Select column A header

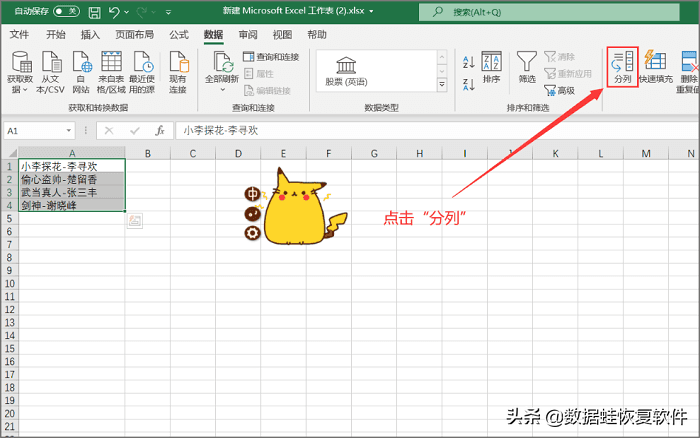(x=72, y=153)
